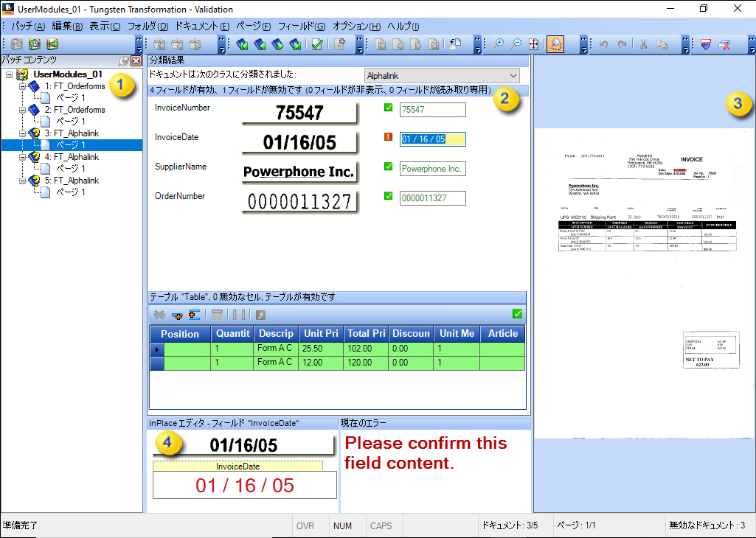Activate the fit-to-window view icon
The width and height of the screenshot is (756, 538).
pyautogui.click(x=533, y=43)
